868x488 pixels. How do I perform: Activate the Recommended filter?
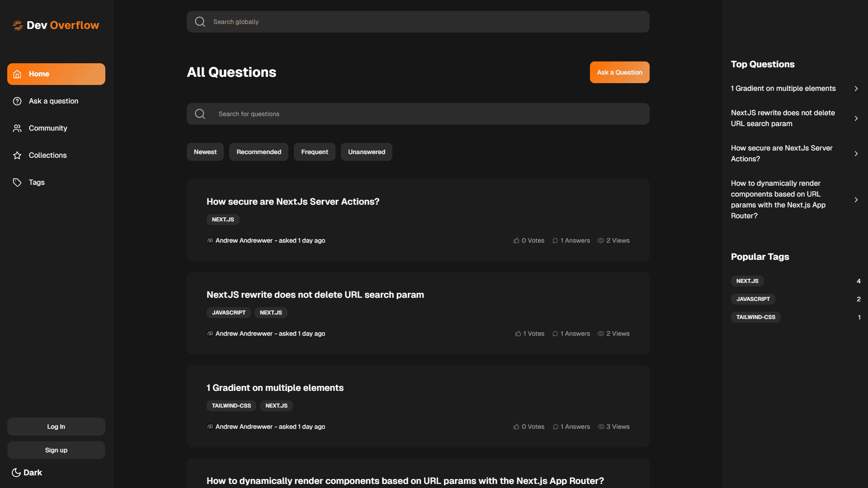click(259, 152)
